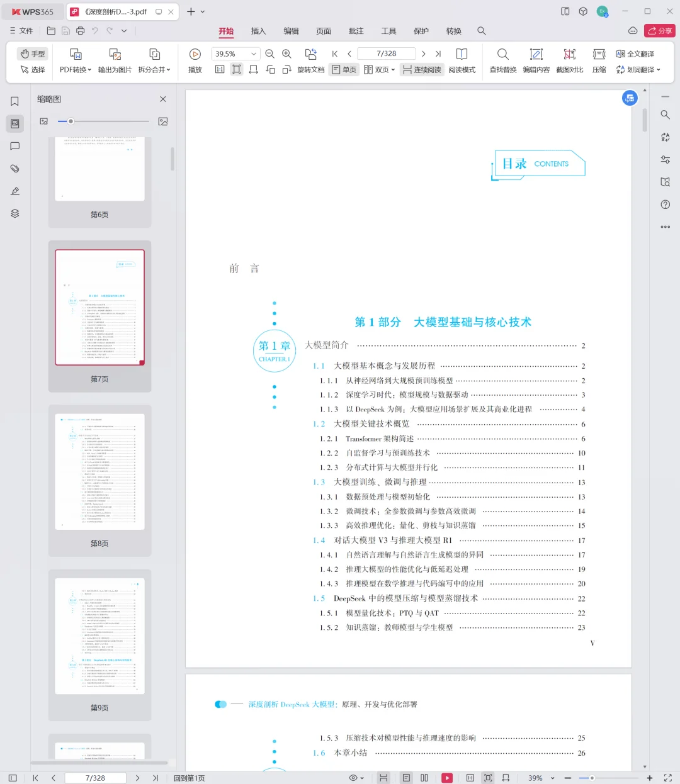Image resolution: width=680 pixels, height=784 pixels.
Task: Click the ribbon page number field 7/328
Action: pyautogui.click(x=387, y=54)
